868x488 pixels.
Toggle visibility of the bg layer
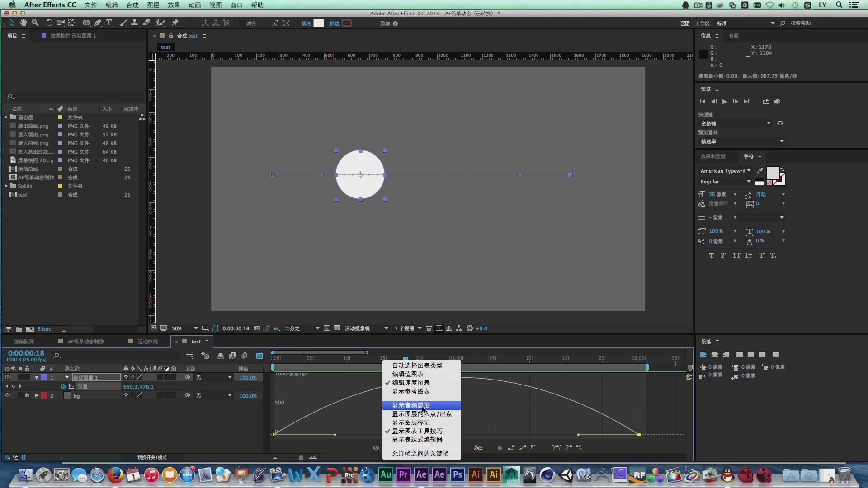pos(7,395)
